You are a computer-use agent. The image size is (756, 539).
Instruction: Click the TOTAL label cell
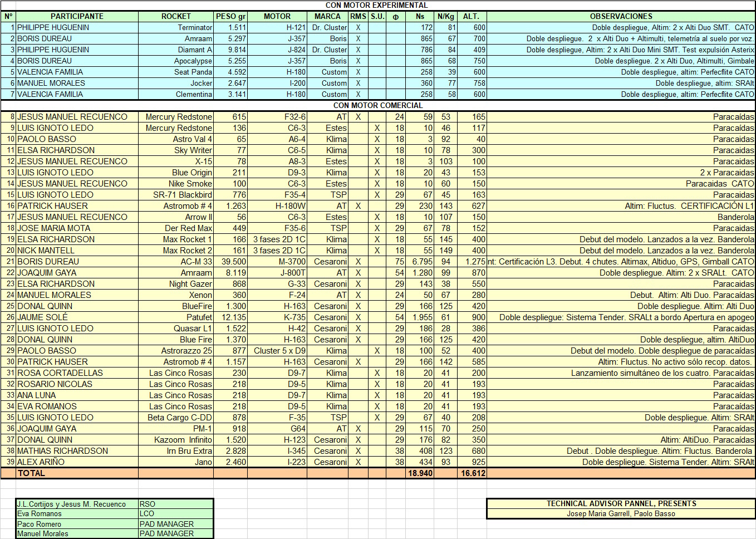click(77, 473)
